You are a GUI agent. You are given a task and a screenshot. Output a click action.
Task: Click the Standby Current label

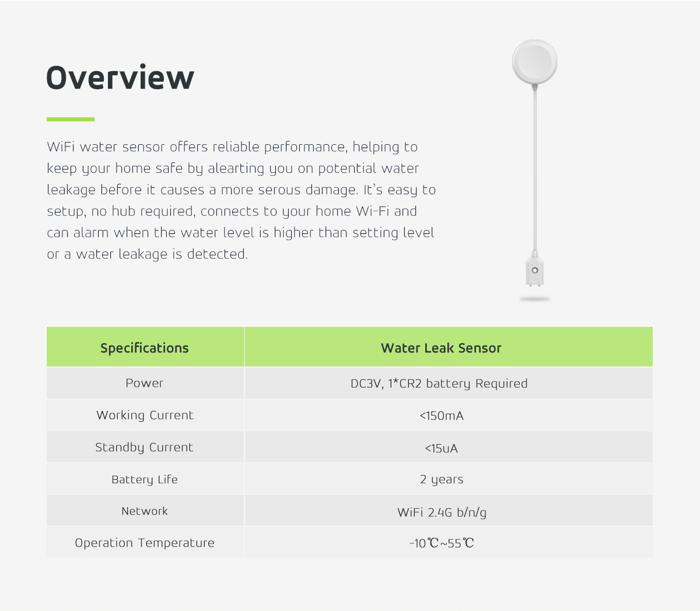click(x=144, y=448)
